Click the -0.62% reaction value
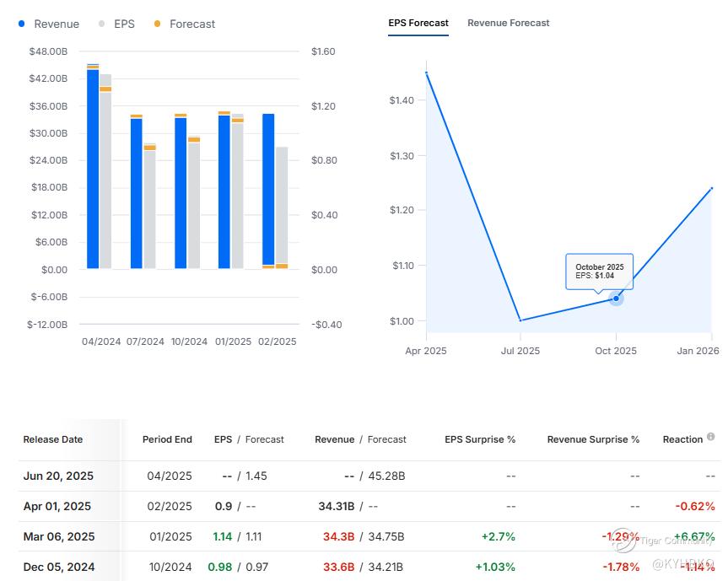 (695, 506)
